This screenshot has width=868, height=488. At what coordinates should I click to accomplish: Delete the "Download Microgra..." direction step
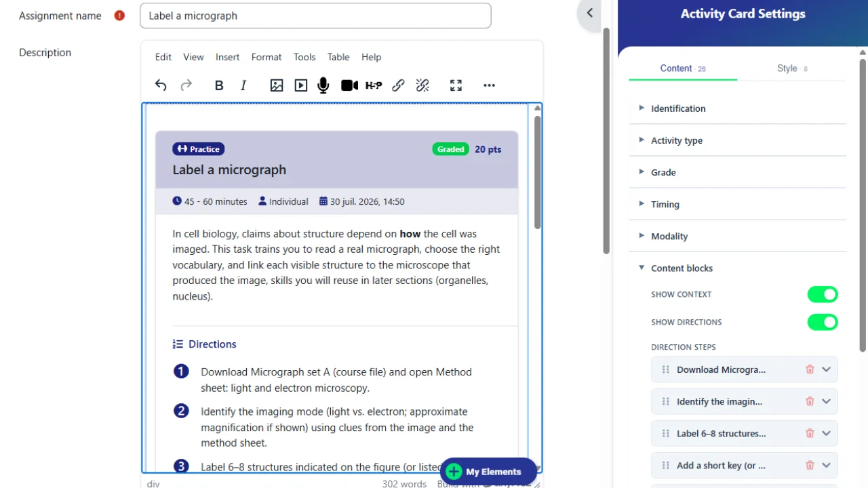pos(810,369)
